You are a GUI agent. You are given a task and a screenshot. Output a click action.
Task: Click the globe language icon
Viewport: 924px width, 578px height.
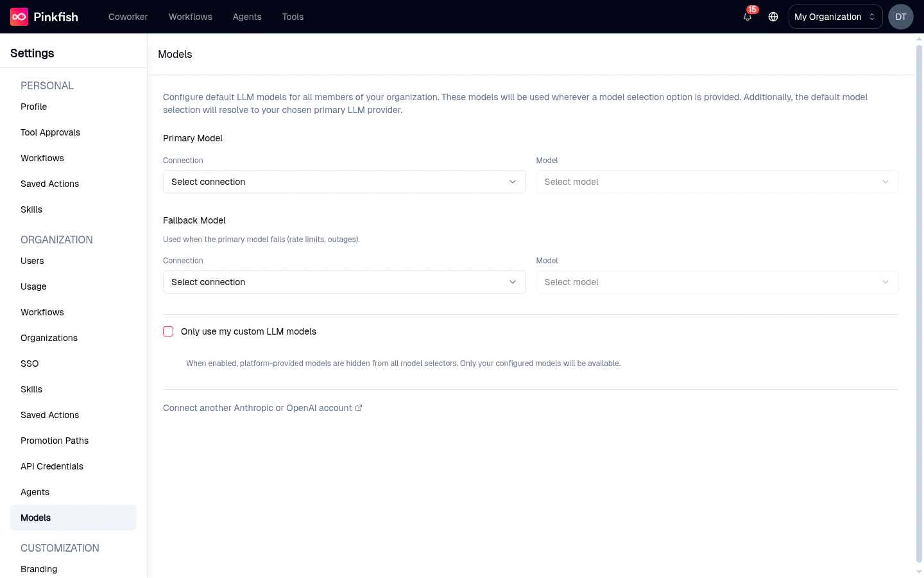pos(773,17)
